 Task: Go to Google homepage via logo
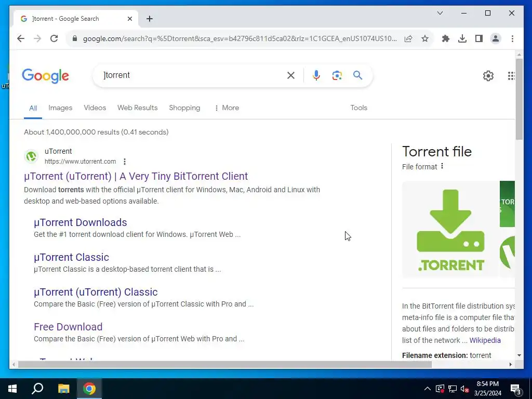46,76
